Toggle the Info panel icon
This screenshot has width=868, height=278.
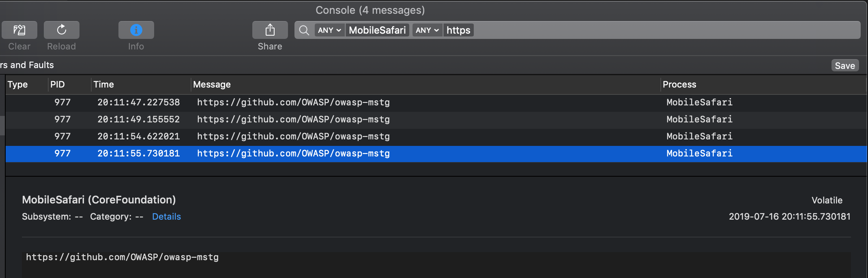click(136, 30)
